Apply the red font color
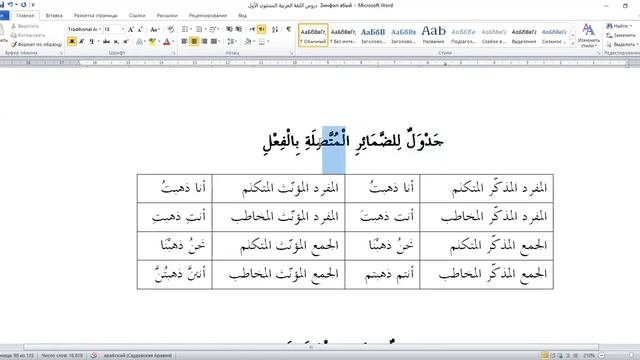Screen dimensions: 640x360 point(167,41)
